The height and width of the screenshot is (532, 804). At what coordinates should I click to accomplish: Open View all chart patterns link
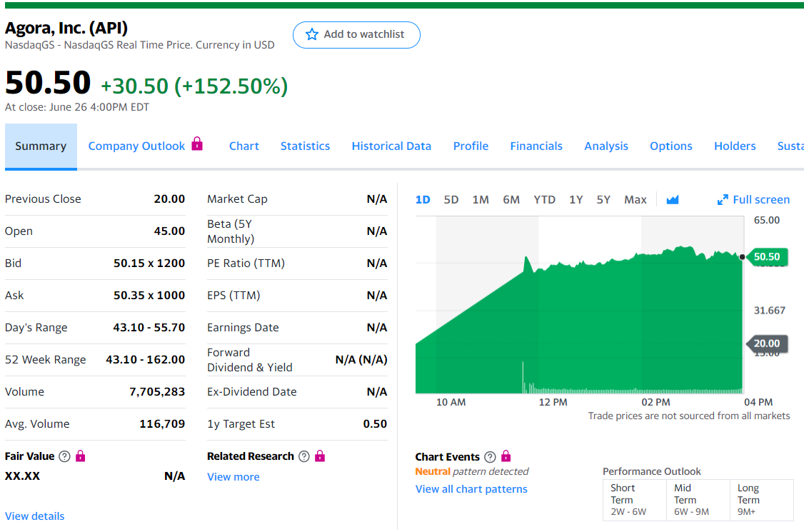pyautogui.click(x=471, y=489)
